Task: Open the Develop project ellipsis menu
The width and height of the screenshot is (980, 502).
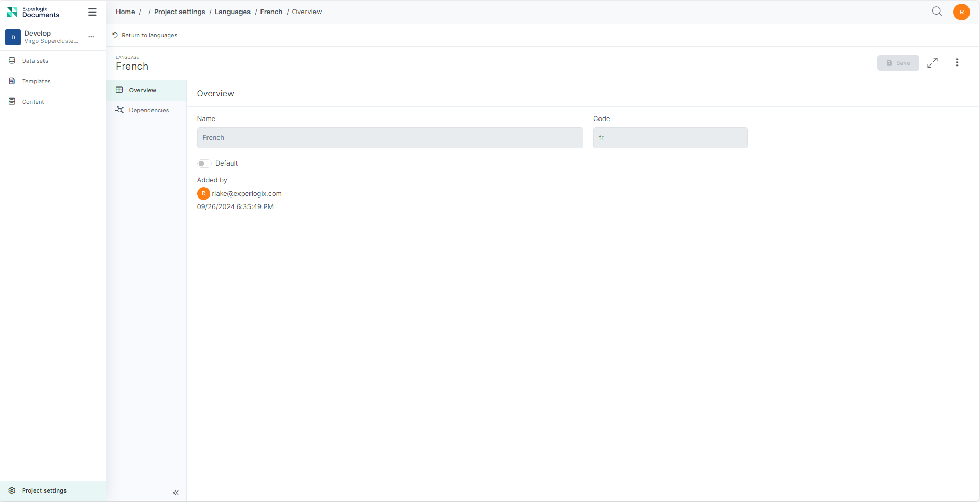Action: 91,37
